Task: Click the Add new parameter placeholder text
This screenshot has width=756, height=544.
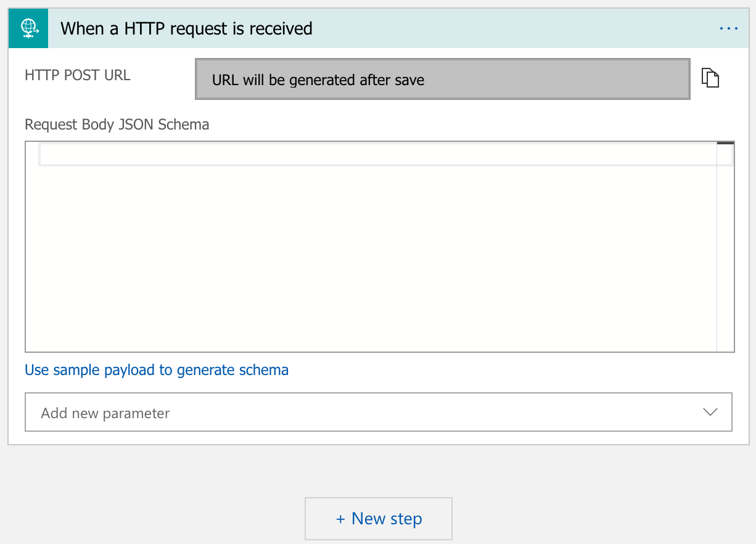Action: [105, 413]
